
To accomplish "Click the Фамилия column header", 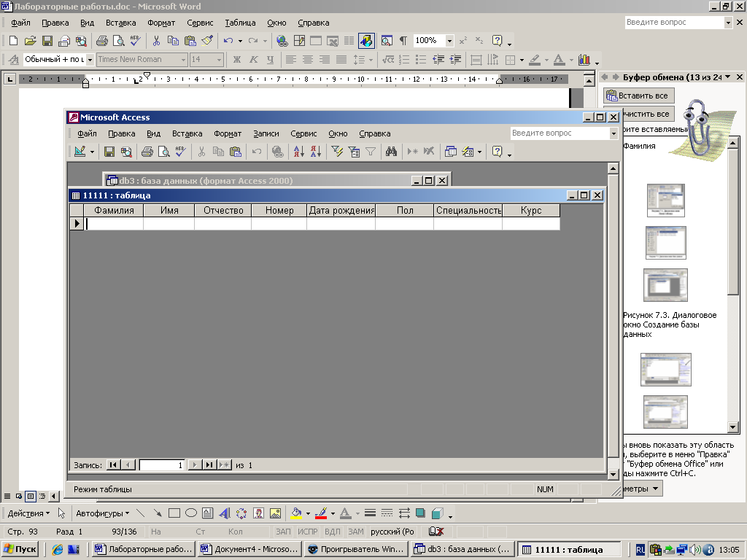I will pos(114,211).
